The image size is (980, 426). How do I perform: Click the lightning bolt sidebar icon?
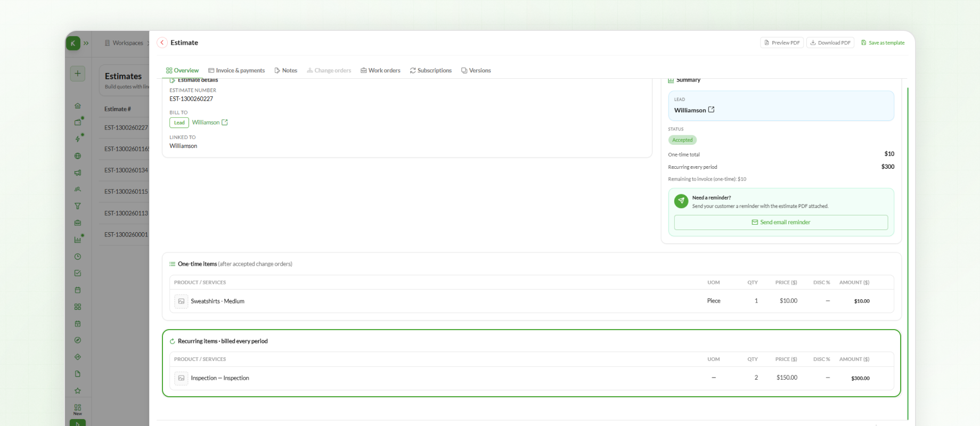(x=78, y=139)
